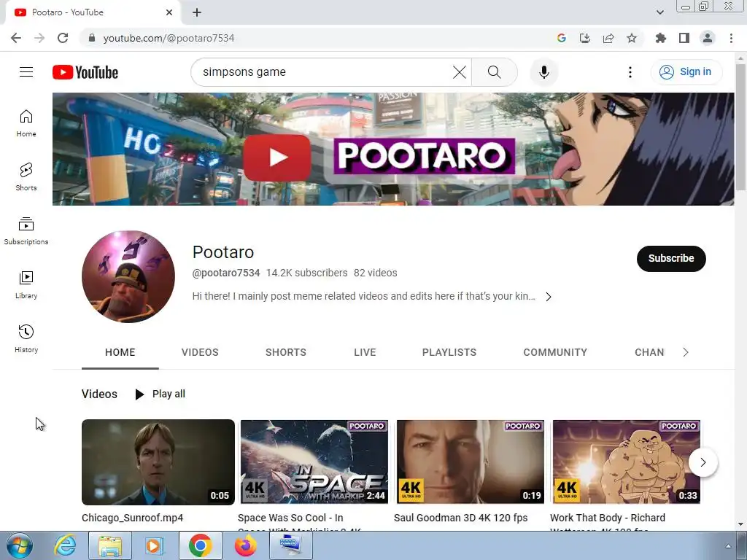The image size is (747, 560).
Task: Open the Work That Body thumbnail
Action: point(626,462)
